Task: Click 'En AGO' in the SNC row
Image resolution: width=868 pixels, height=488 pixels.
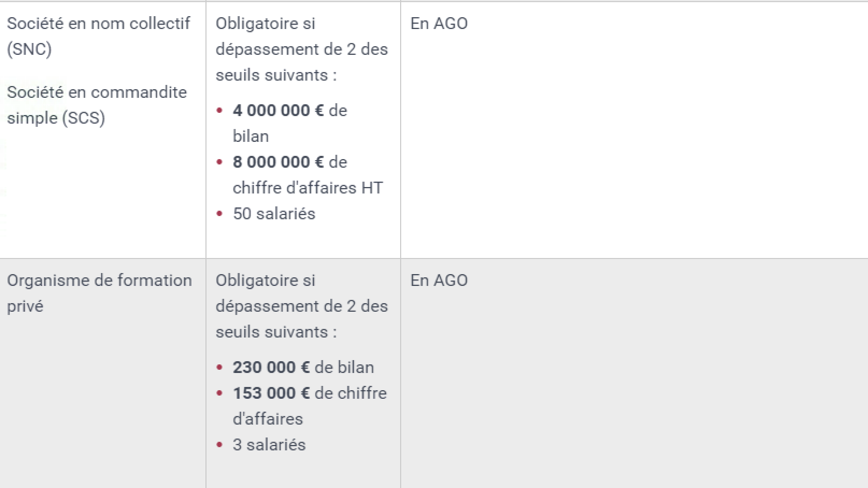Action: (439, 23)
